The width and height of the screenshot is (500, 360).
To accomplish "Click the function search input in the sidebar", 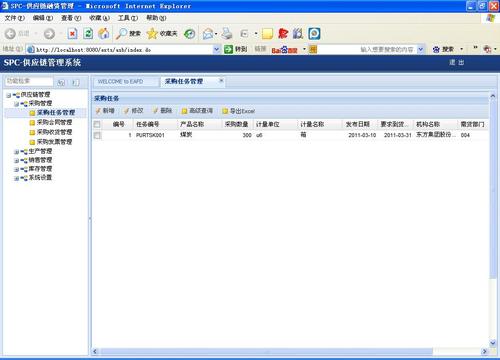I will 29,81.
